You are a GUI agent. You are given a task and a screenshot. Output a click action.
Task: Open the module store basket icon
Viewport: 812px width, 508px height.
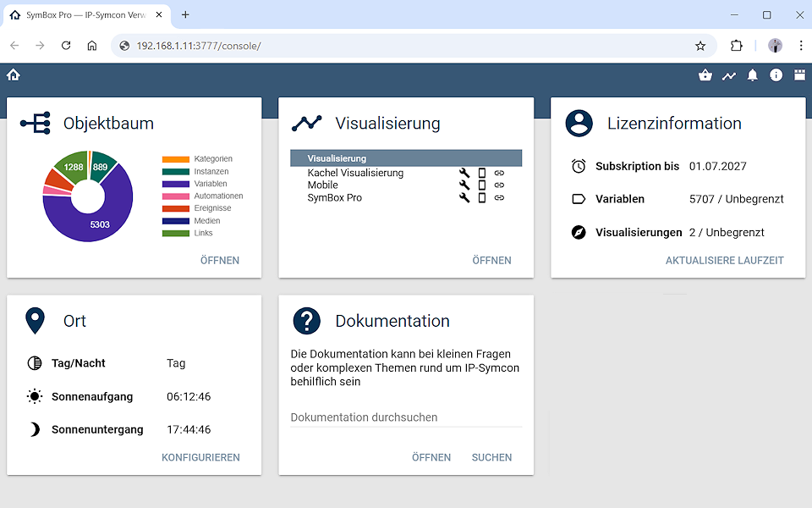[x=705, y=75]
